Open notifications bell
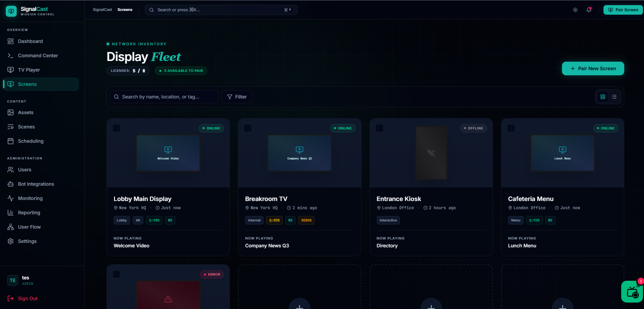 589,10
